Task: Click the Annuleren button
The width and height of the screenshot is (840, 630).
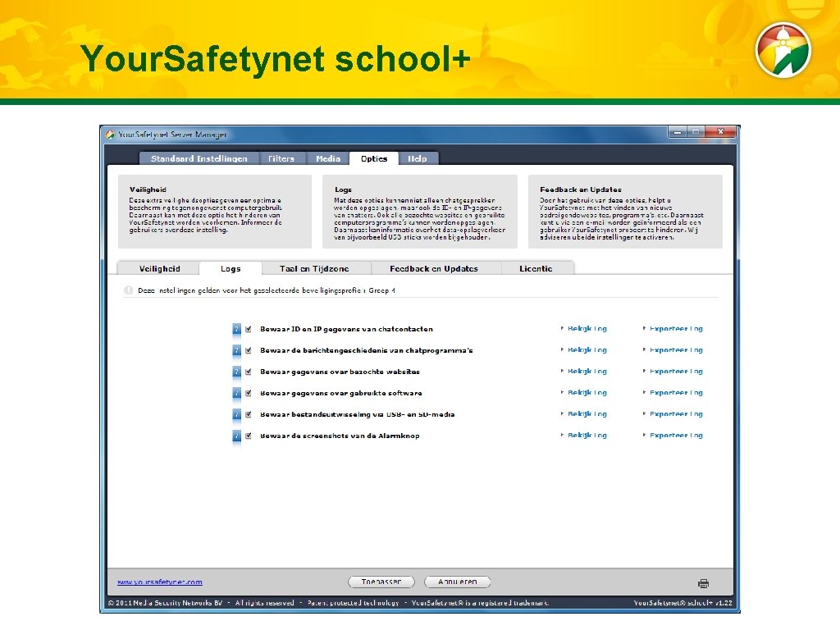Action: coord(458,582)
